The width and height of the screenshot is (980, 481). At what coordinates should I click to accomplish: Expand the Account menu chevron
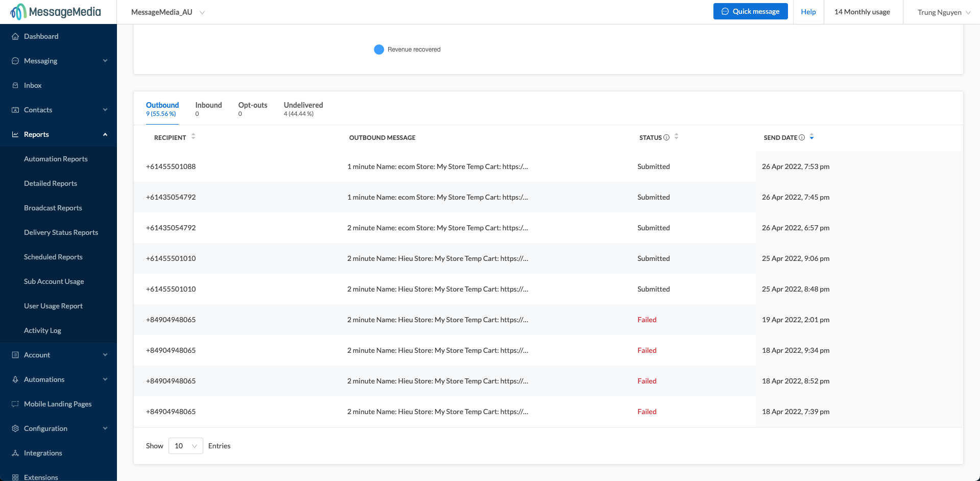(x=105, y=355)
